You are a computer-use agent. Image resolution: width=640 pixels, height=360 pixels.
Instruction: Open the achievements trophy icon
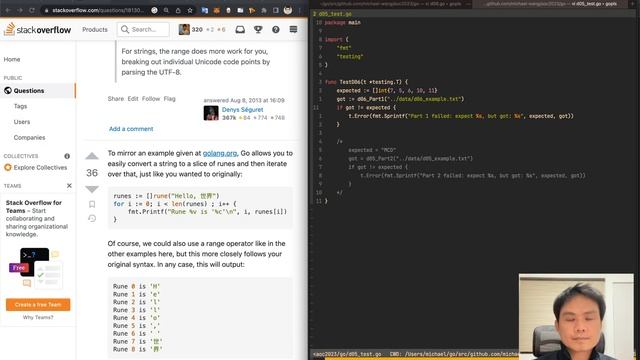[258, 29]
